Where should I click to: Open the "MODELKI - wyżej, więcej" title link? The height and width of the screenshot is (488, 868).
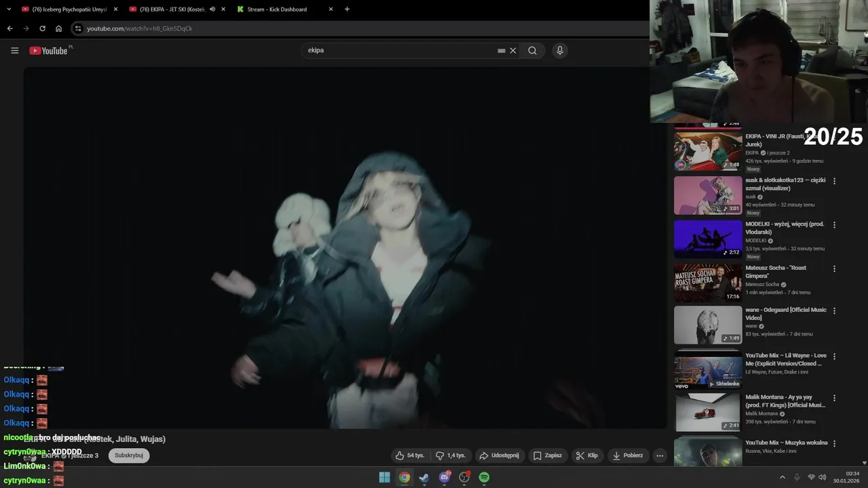(785, 228)
